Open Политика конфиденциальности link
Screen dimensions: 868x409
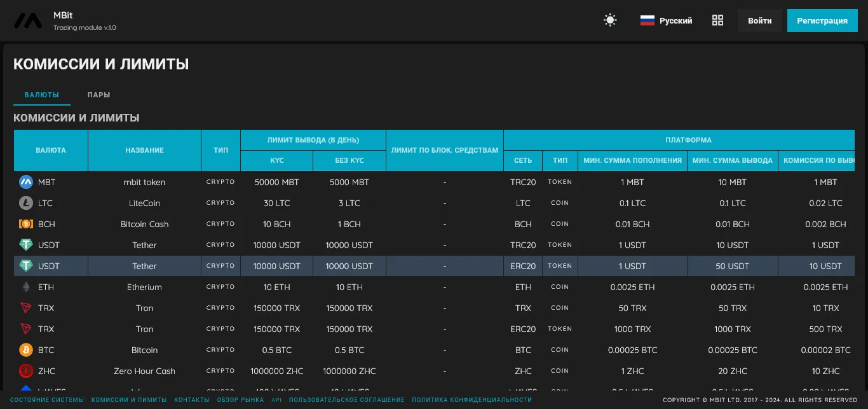click(472, 400)
